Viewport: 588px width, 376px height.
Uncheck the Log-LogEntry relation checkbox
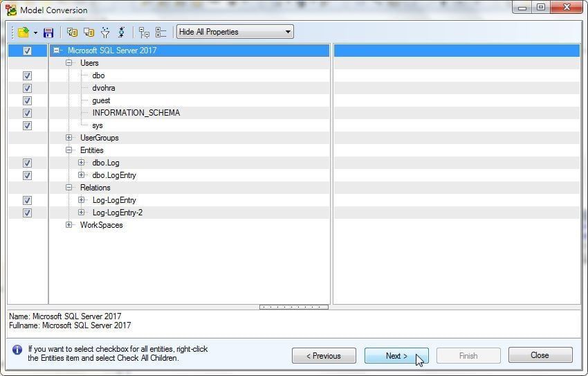click(27, 200)
